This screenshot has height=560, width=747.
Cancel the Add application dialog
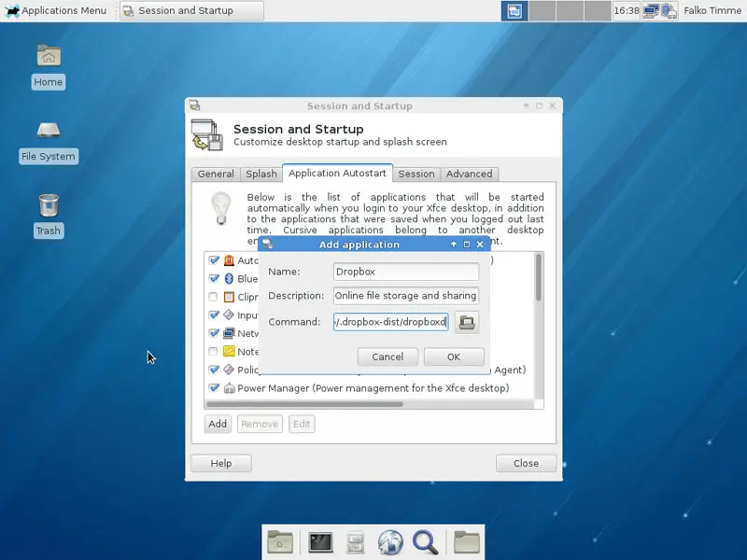388,357
